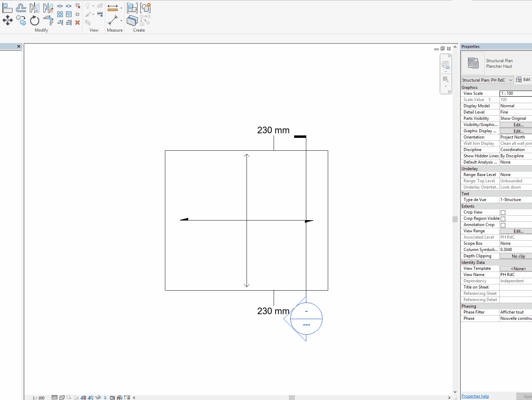The width and height of the screenshot is (532, 400).
Task: Click the View Range Edit button
Action: 518,231
